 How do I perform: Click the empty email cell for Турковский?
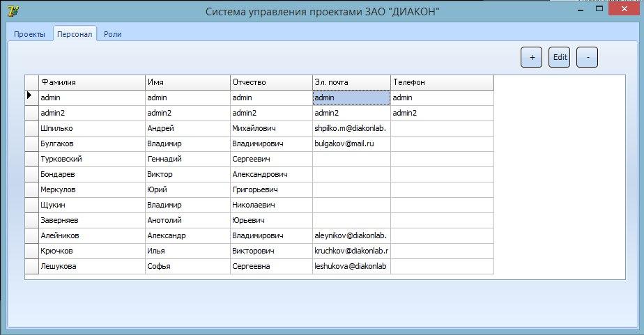(351, 159)
